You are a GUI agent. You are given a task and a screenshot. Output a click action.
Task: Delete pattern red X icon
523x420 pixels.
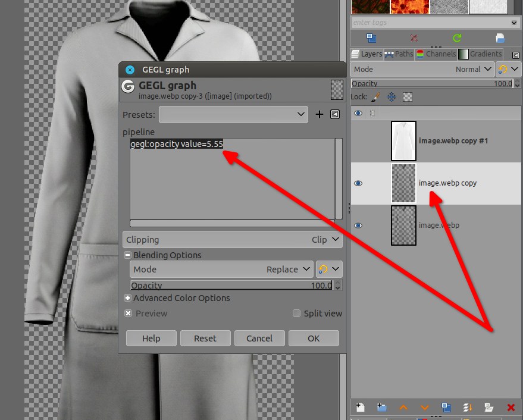[414, 38]
